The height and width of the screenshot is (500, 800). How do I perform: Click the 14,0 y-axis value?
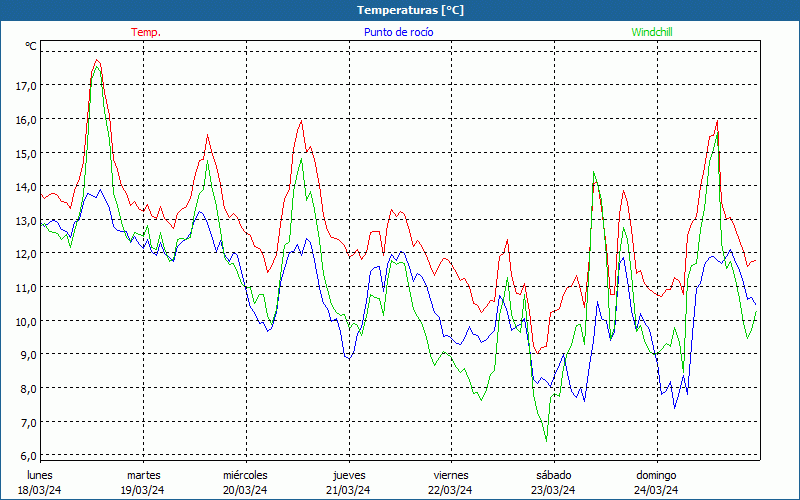click(x=27, y=187)
